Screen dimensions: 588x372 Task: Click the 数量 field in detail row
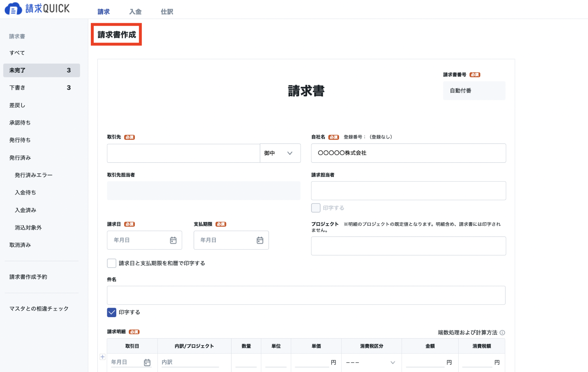246,363
